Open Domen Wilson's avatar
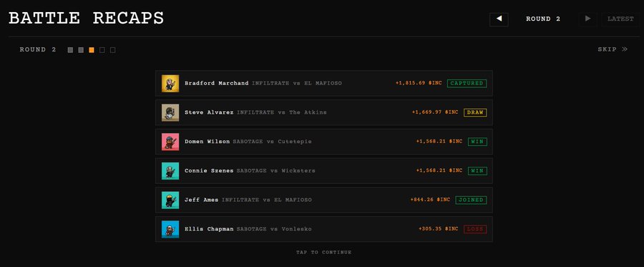Screen dimensions: 644x267 (170, 142)
